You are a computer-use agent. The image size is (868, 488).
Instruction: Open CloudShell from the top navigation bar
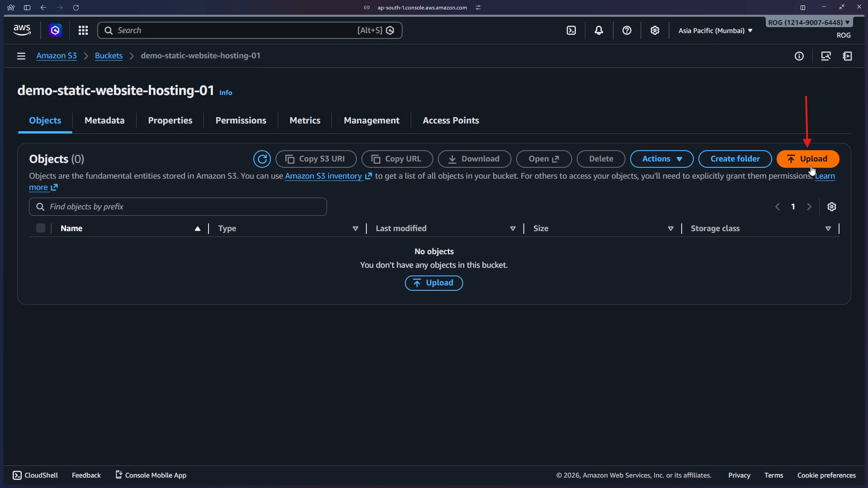click(x=571, y=30)
